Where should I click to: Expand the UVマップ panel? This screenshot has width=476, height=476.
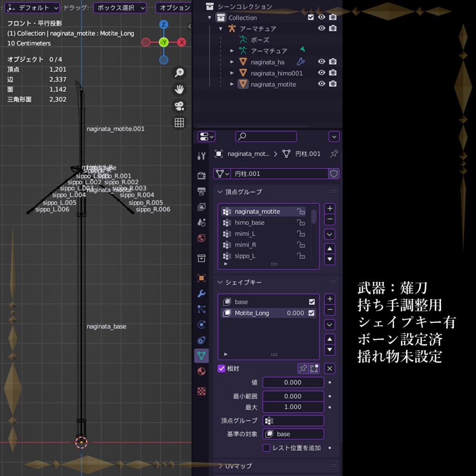click(220, 466)
